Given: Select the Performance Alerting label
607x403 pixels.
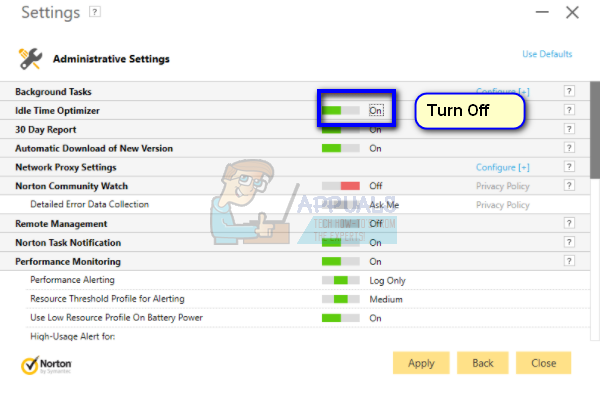Looking at the screenshot, I should point(72,280).
